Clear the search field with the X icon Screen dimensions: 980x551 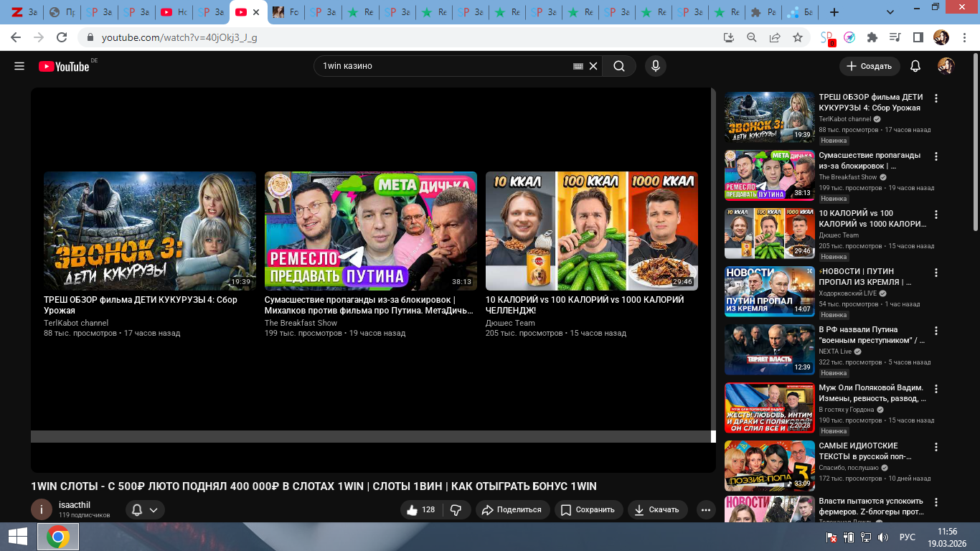click(593, 66)
